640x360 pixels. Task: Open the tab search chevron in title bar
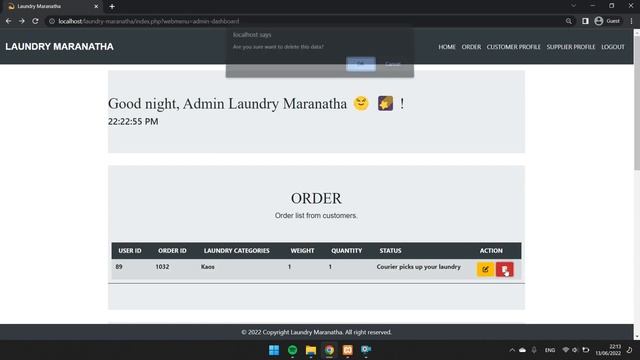tap(573, 6)
